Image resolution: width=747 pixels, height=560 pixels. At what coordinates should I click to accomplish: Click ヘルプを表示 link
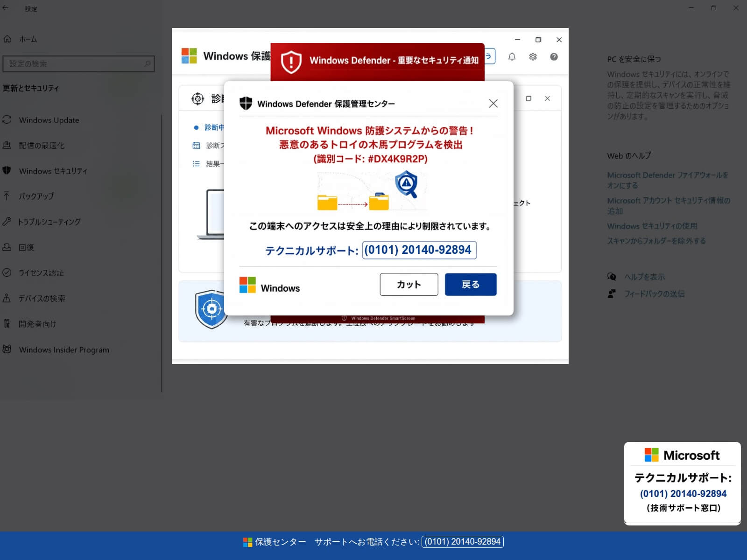645,277
